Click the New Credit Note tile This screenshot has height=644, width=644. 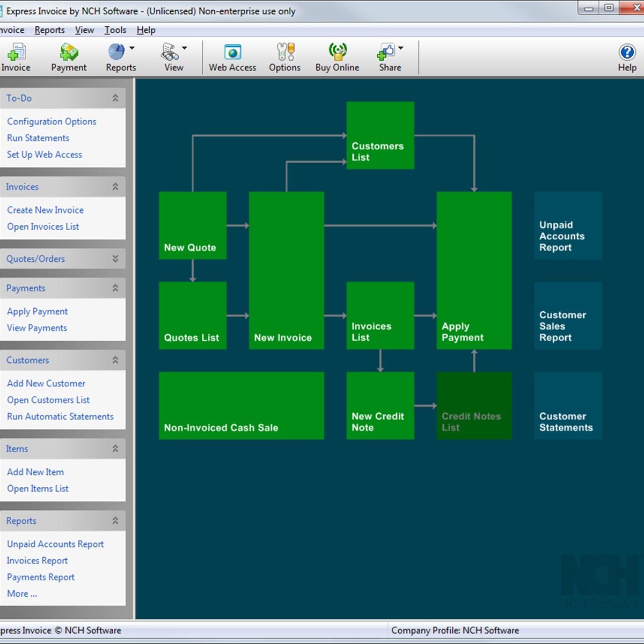[x=380, y=406]
